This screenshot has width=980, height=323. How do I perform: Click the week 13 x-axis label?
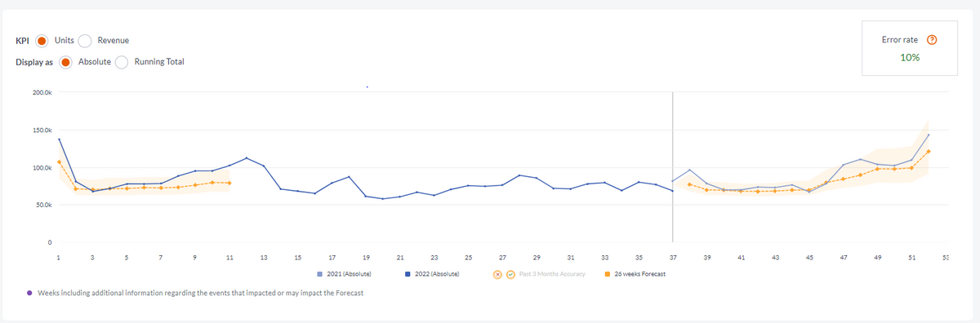pyautogui.click(x=263, y=258)
